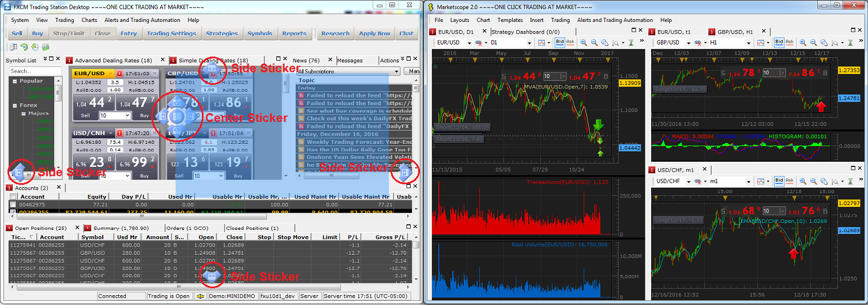The height and width of the screenshot is (305, 868).
Task: Click zoom in icon on EUR/USD D1 chart toolbar
Action: tap(584, 43)
